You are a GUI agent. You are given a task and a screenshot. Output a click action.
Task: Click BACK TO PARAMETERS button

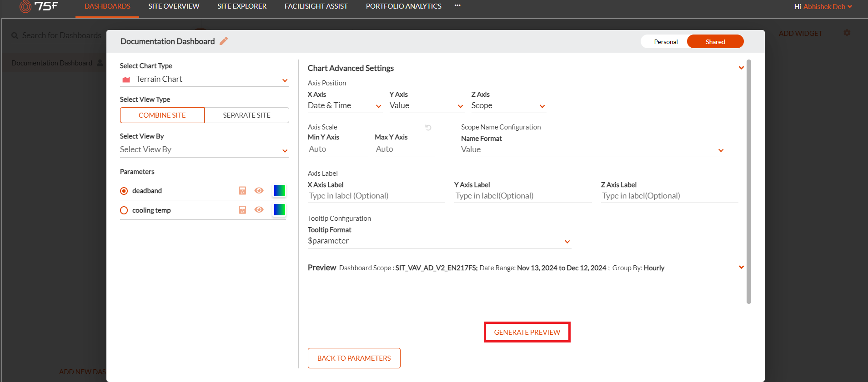coord(354,358)
